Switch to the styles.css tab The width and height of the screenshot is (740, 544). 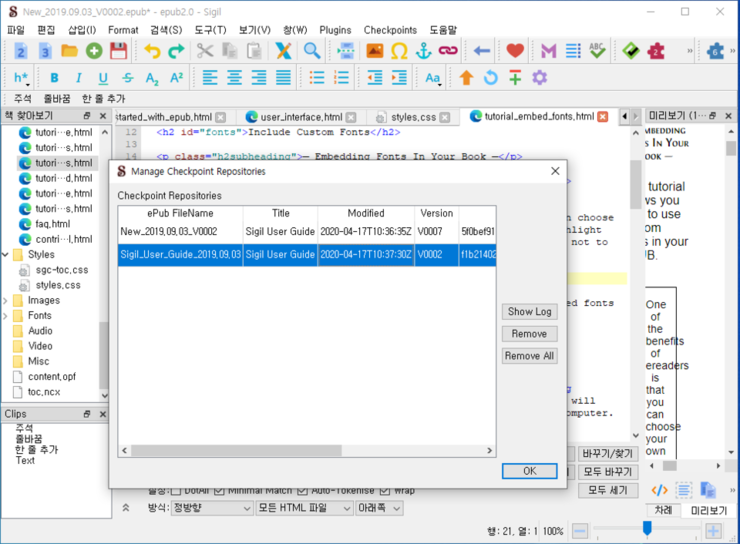click(x=413, y=117)
